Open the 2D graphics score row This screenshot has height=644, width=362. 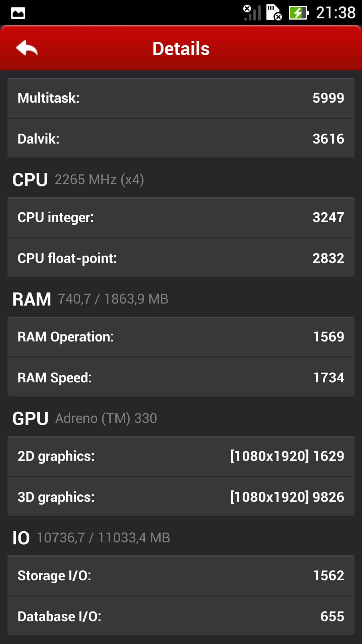[x=181, y=456]
